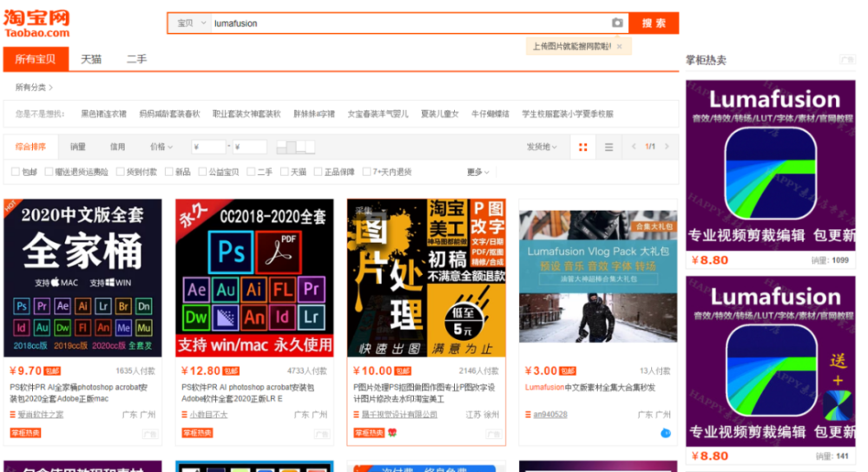Open sidebar Lumafusion ad with 141 sales
The height and width of the screenshot is (472, 868).
pos(771,361)
